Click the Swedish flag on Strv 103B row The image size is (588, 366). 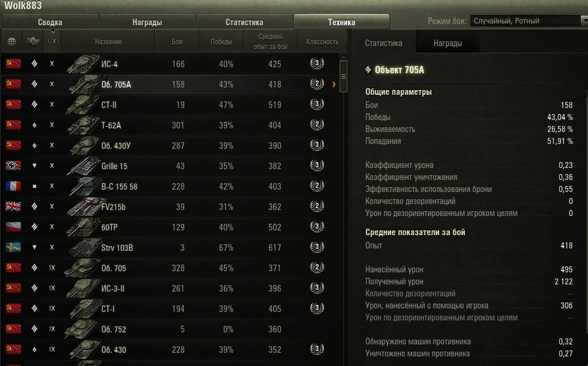click(13, 247)
